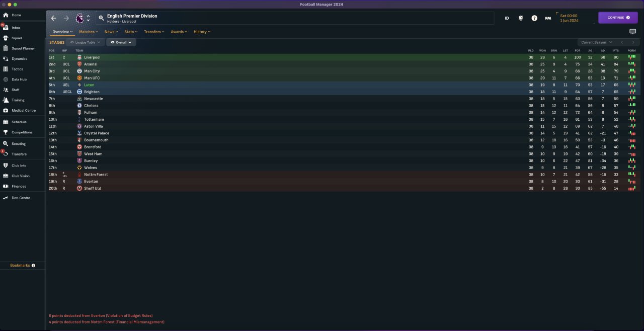Click the Everton points deduction note

[x=101, y=315]
